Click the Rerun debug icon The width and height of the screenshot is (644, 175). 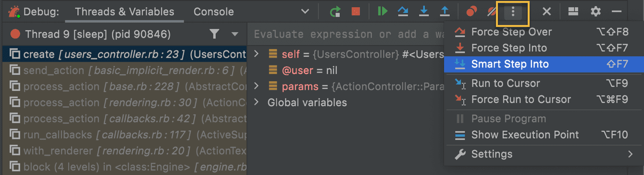tap(335, 12)
